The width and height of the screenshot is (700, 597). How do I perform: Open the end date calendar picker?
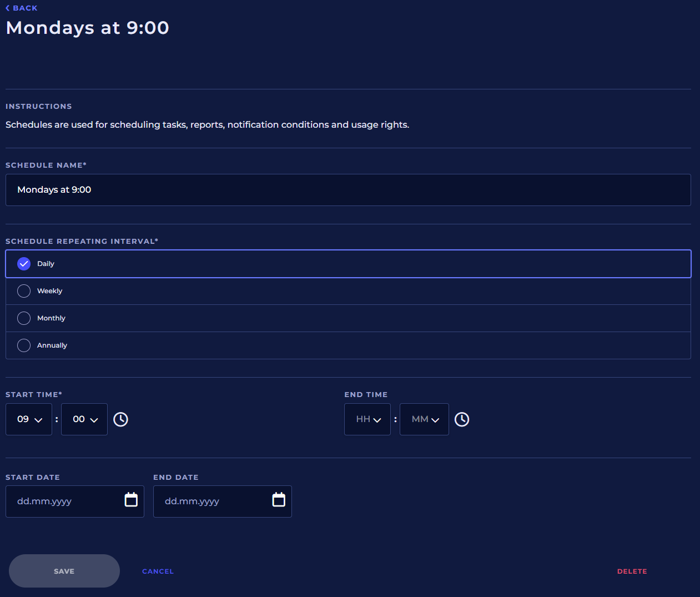click(x=279, y=500)
